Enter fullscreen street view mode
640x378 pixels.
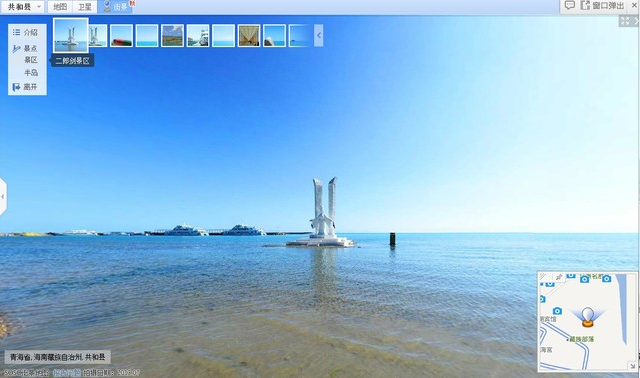click(x=625, y=21)
